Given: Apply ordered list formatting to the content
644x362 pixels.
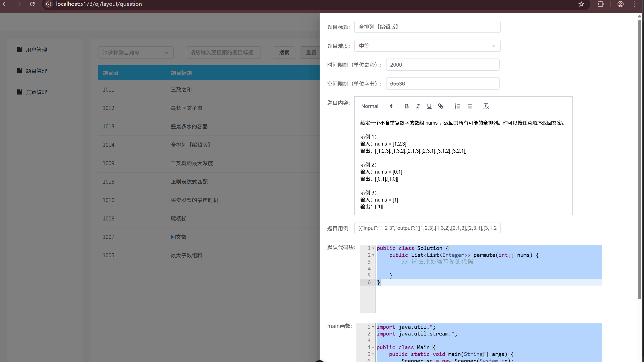Looking at the screenshot, I should point(457,106).
